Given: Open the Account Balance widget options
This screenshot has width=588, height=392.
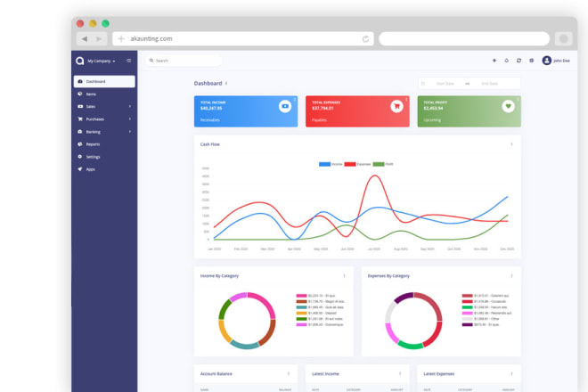Looking at the screenshot, I should [289, 373].
